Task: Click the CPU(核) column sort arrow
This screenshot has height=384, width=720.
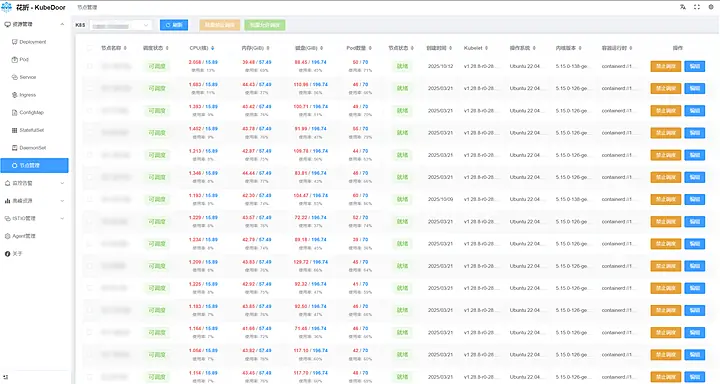Action: coord(213,48)
